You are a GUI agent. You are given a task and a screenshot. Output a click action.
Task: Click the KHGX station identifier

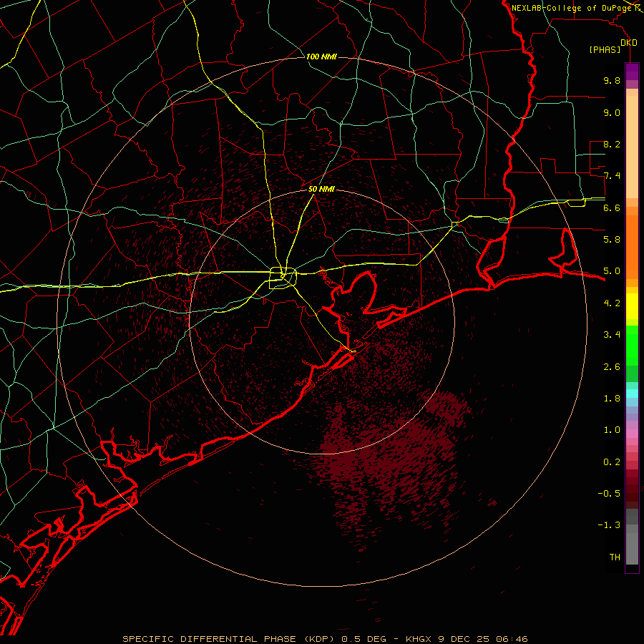[419, 639]
